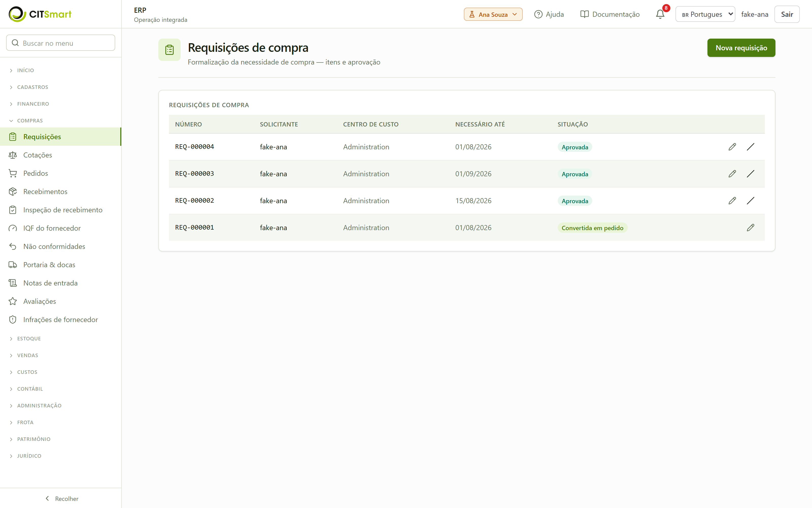The image size is (812, 508).
Task: Click the pencil edit icon for REQ-000004
Action: pyautogui.click(x=732, y=147)
